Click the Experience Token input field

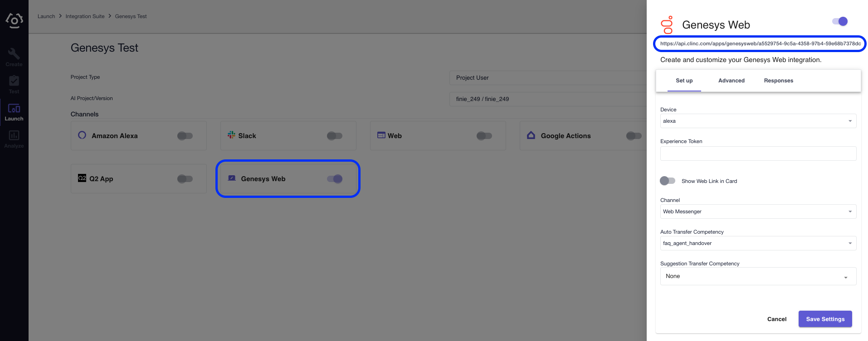(x=758, y=154)
